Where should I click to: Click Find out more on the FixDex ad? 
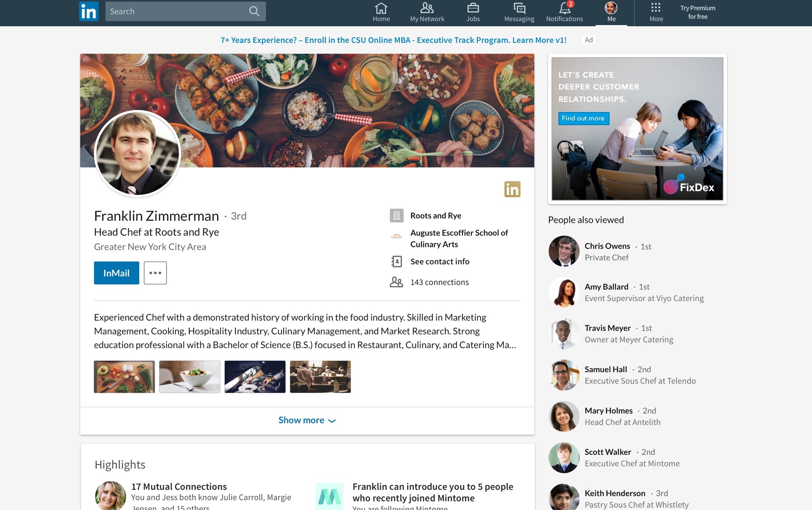583,118
